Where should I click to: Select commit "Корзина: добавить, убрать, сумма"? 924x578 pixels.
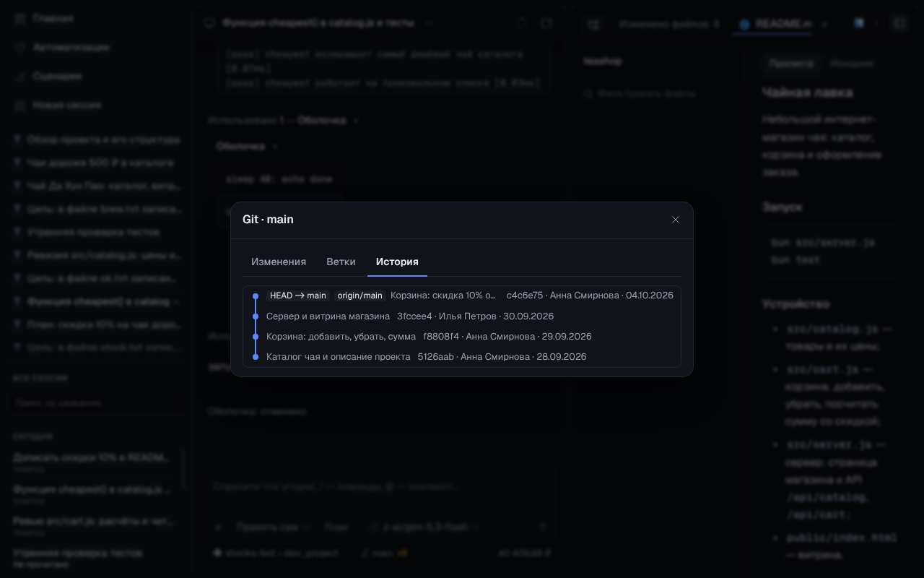341,337
